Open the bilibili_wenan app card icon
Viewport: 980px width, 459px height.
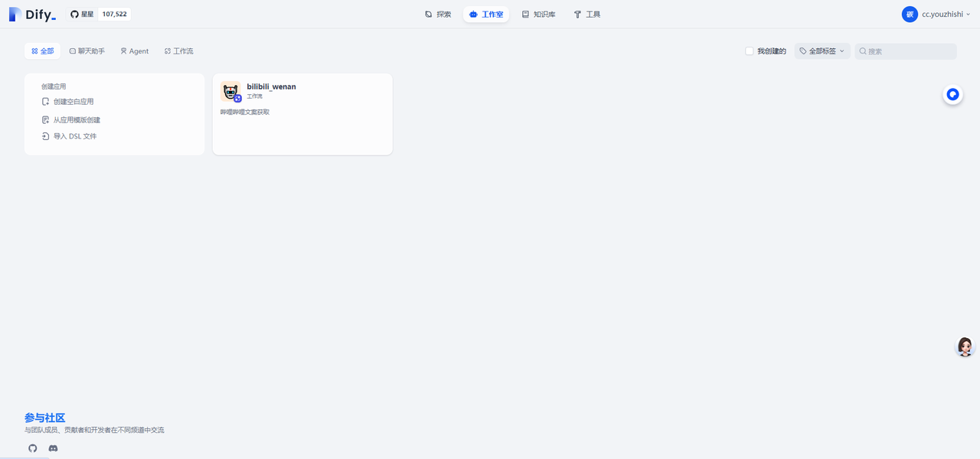click(x=230, y=91)
